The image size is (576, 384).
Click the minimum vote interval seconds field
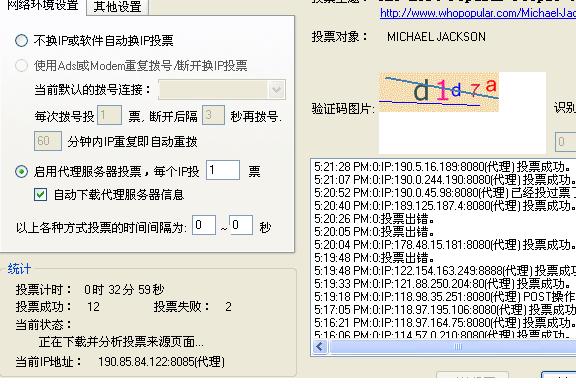pyautogui.click(x=204, y=225)
